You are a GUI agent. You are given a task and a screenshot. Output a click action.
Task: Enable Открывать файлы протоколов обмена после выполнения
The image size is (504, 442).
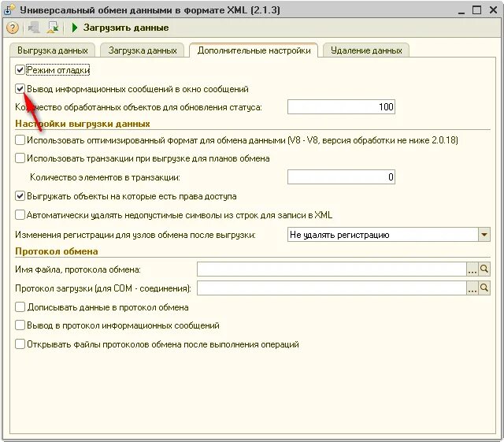tap(20, 344)
